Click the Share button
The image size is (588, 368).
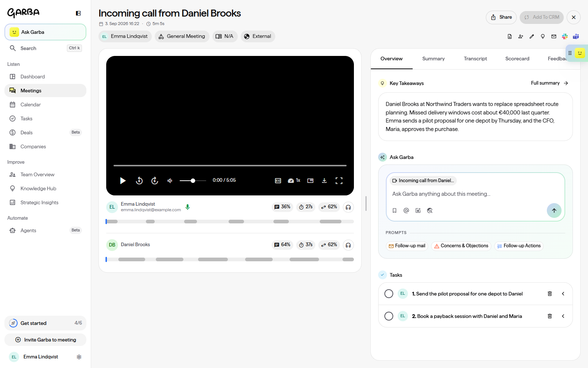click(x=501, y=17)
